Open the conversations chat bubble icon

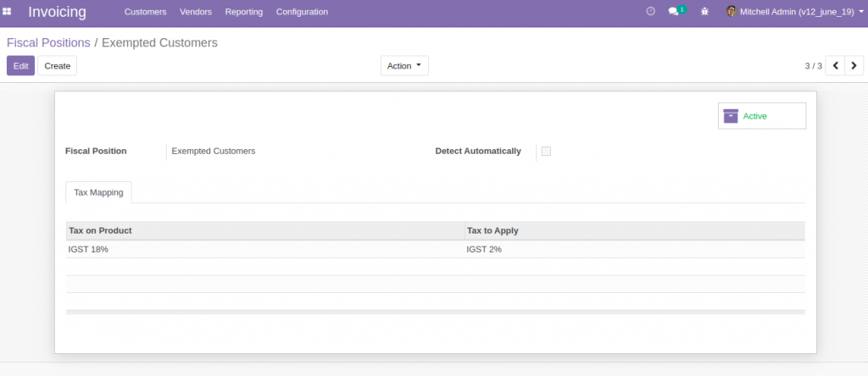point(673,11)
